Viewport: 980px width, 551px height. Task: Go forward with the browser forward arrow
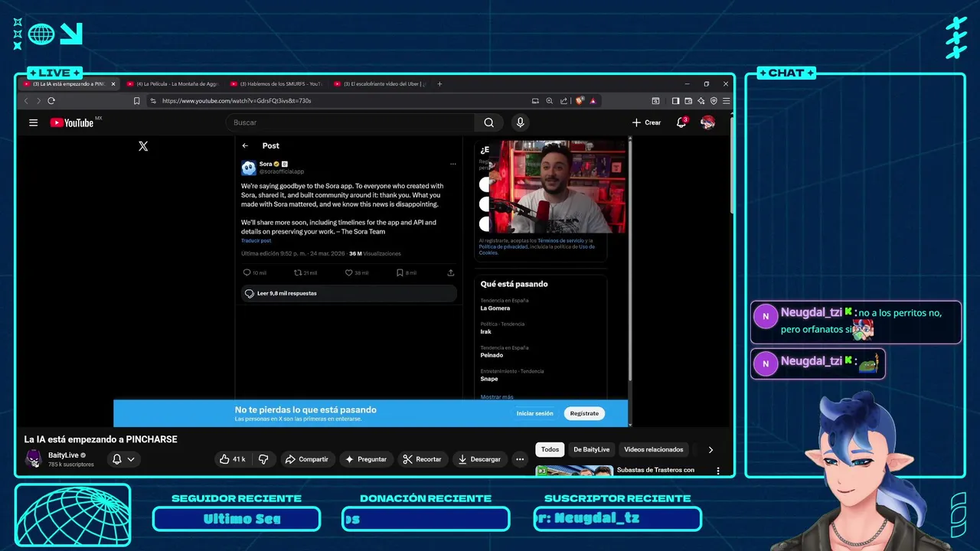pyautogui.click(x=38, y=100)
